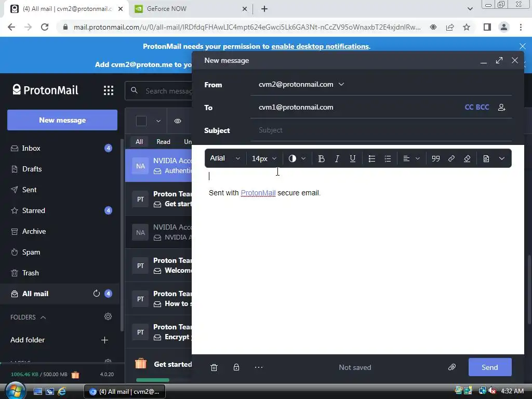This screenshot has height=399, width=532.
Task: Open select-all checkbox dropdown arrow
Action: coord(158,121)
